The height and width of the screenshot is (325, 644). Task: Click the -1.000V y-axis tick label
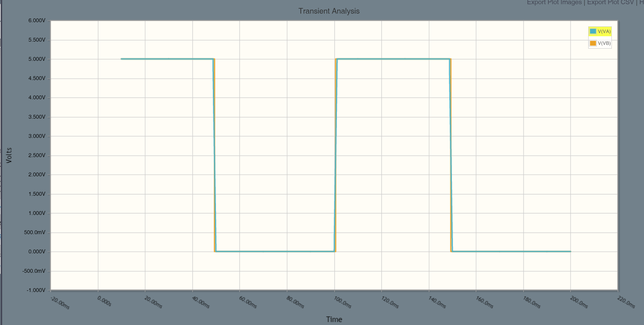(x=36, y=290)
